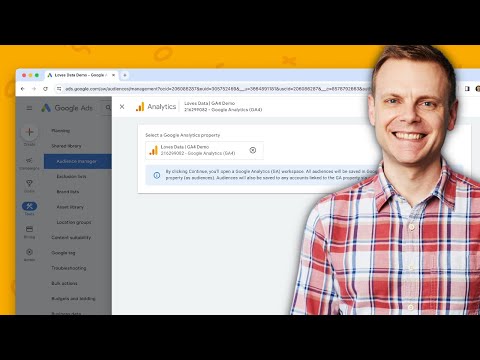Screen dimensions: 480x360
Task: Open the Admin gear icon
Action: [29, 252]
